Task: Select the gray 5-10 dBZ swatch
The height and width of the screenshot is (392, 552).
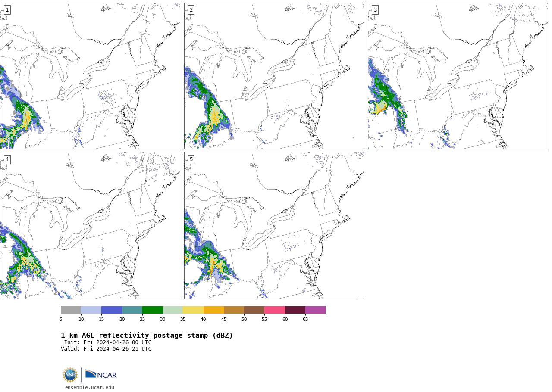Action: tap(71, 310)
